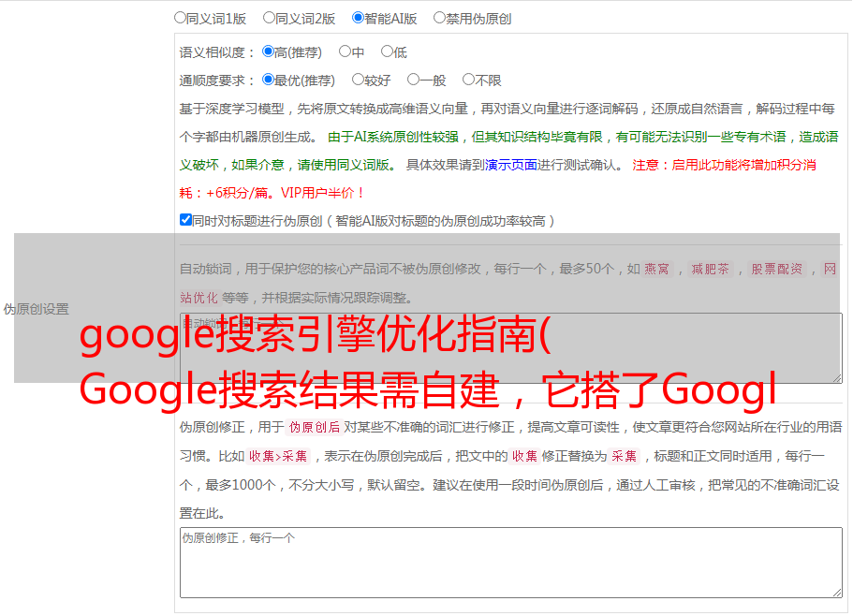Click the 伪原创后 highlighted tag
853x616 pixels.
315,427
